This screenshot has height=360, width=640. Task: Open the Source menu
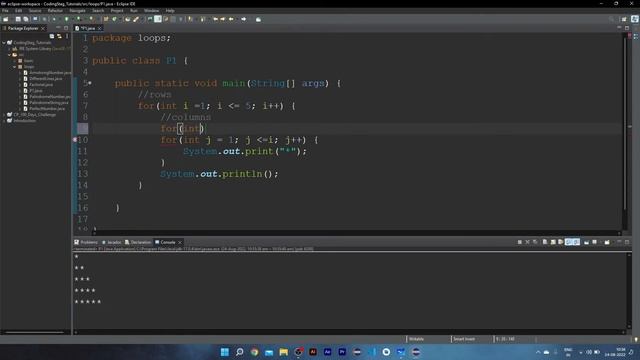35,11
